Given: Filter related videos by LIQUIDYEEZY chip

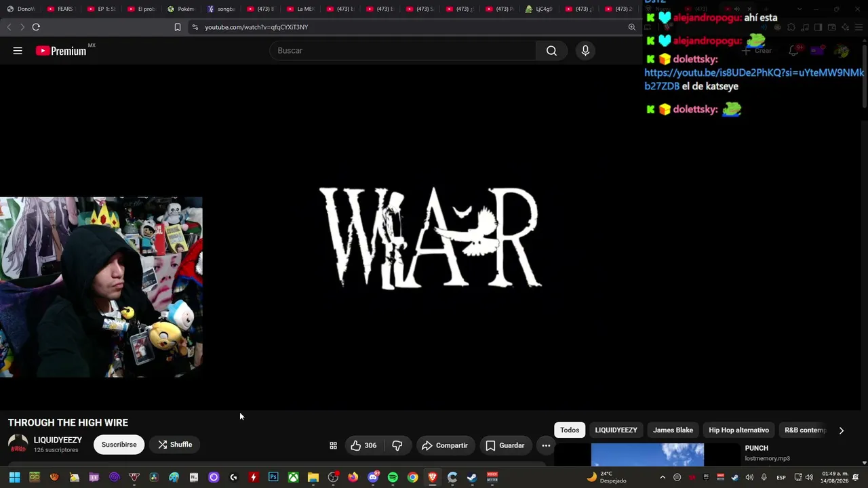Looking at the screenshot, I should pos(616,430).
